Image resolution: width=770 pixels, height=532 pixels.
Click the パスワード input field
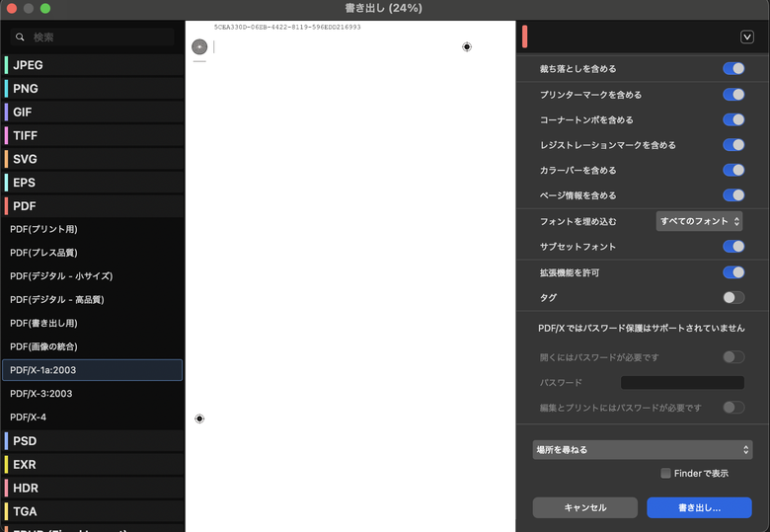click(x=682, y=382)
